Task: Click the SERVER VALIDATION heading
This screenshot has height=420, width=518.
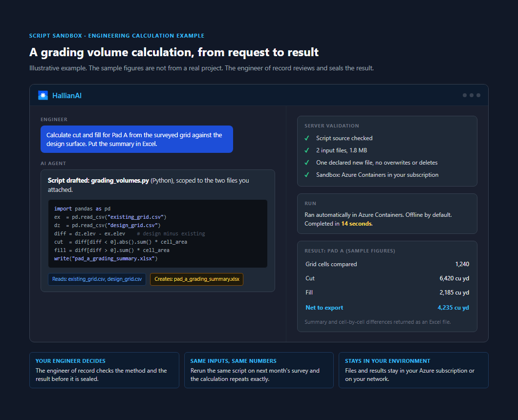Action: point(332,126)
